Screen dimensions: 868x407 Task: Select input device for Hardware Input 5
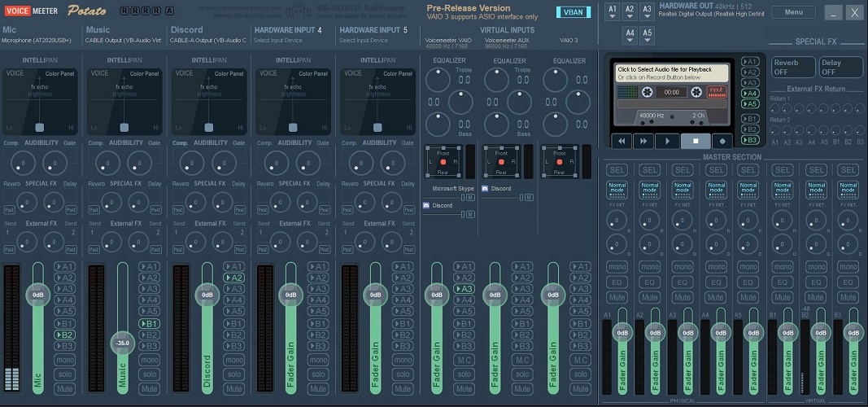[363, 41]
